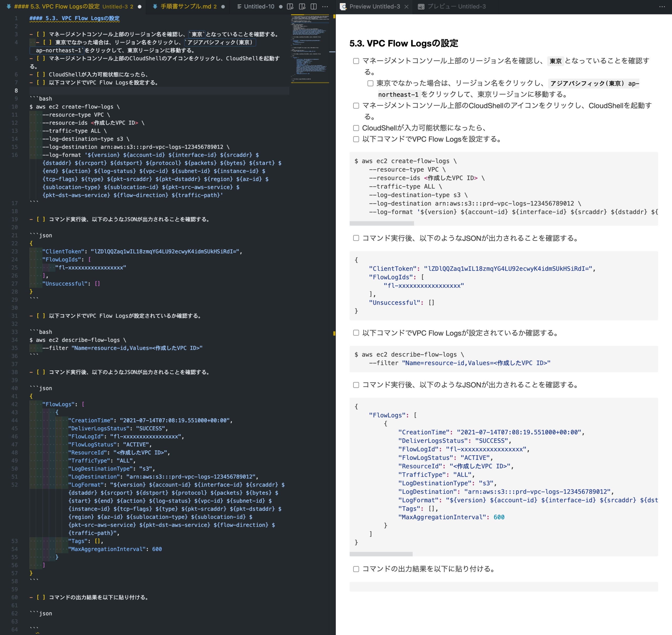Click the unsaved dot on the Untitled-10 tab

point(281,7)
